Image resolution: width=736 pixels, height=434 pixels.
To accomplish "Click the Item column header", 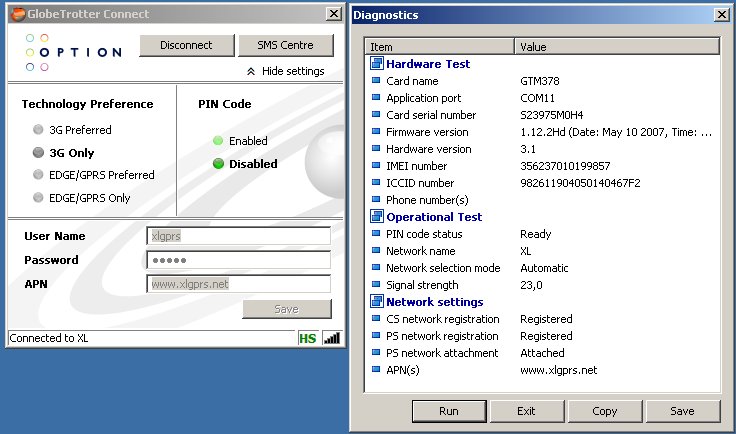I will 440,46.
